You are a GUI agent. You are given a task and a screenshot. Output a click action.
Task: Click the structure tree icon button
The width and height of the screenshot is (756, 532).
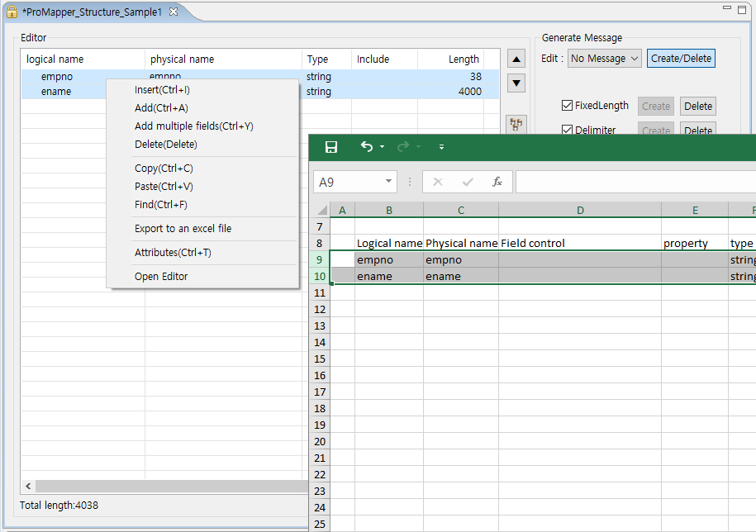tap(516, 124)
